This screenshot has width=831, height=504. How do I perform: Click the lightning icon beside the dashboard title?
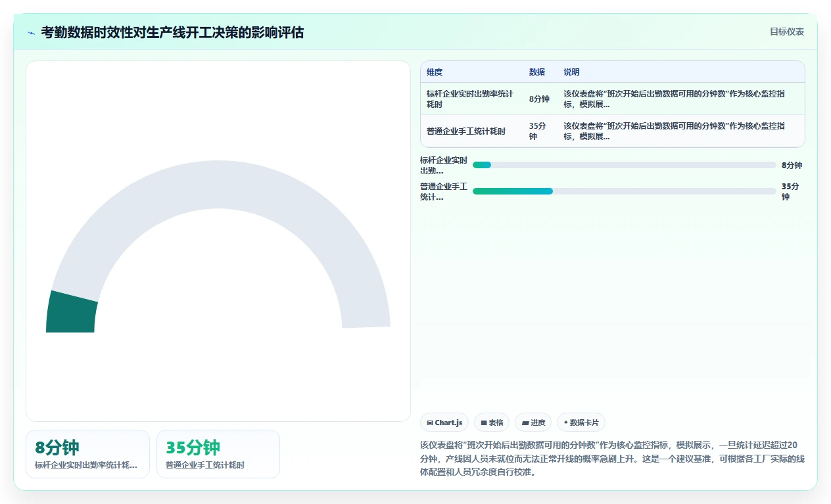click(31, 32)
